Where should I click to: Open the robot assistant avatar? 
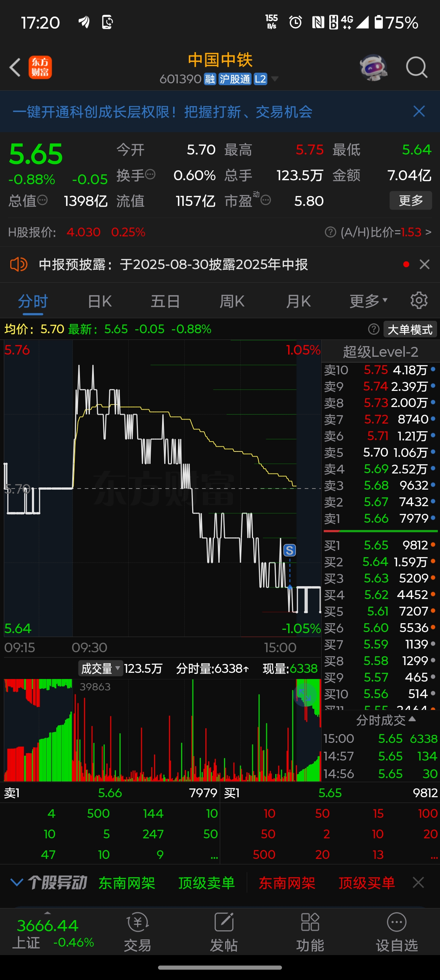click(374, 67)
